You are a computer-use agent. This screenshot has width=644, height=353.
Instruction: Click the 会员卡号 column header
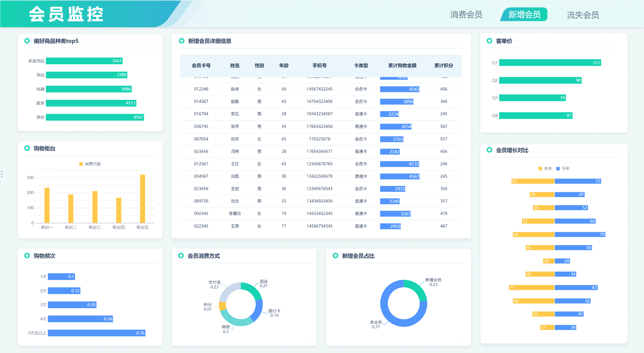(x=201, y=66)
